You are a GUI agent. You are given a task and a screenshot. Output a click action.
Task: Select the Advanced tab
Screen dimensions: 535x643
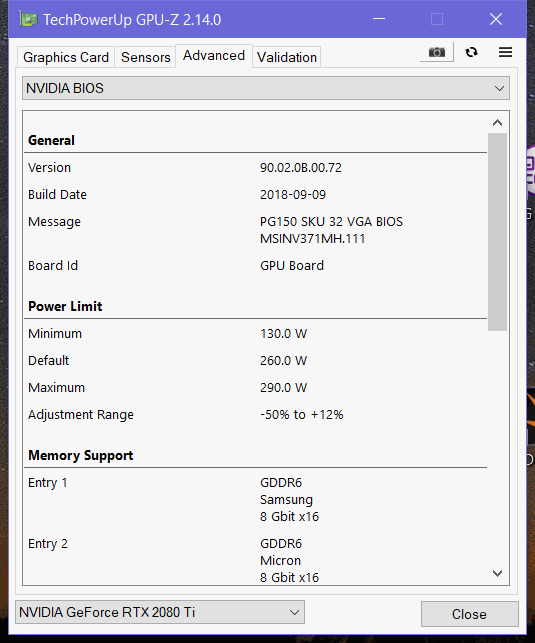coord(214,55)
